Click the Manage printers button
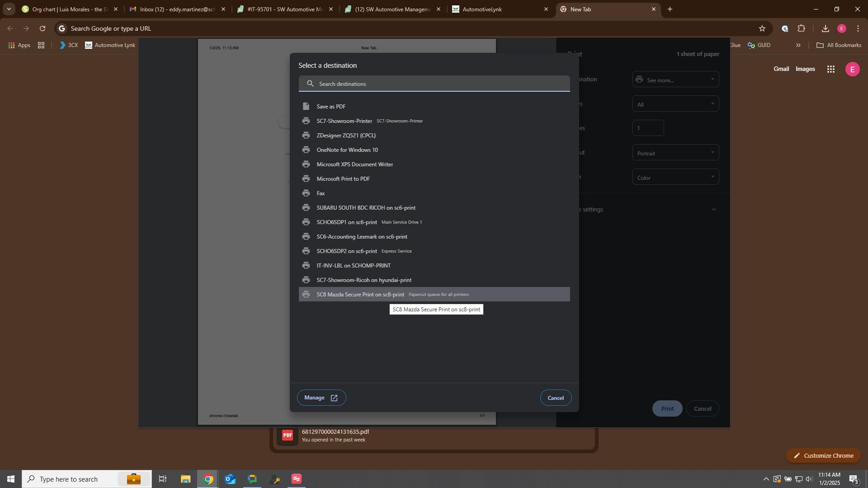Viewport: 868px width, 488px height. (321, 398)
